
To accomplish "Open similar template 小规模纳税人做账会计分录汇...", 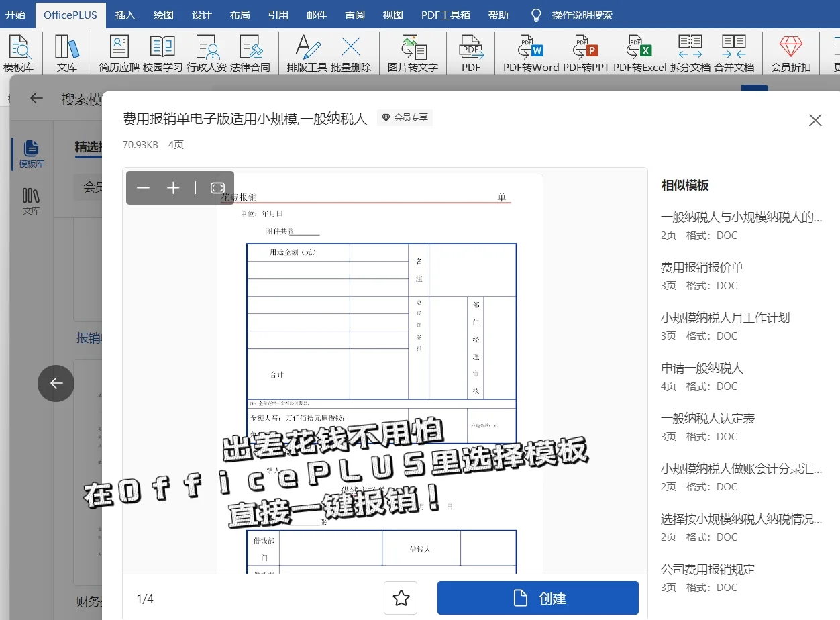I will click(x=741, y=469).
